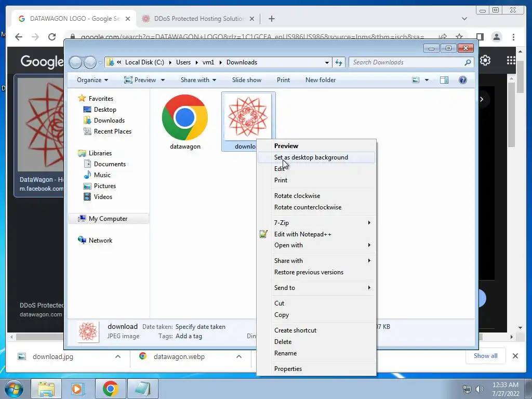
Task: Open the view options dropdown arrow
Action: [x=427, y=80]
